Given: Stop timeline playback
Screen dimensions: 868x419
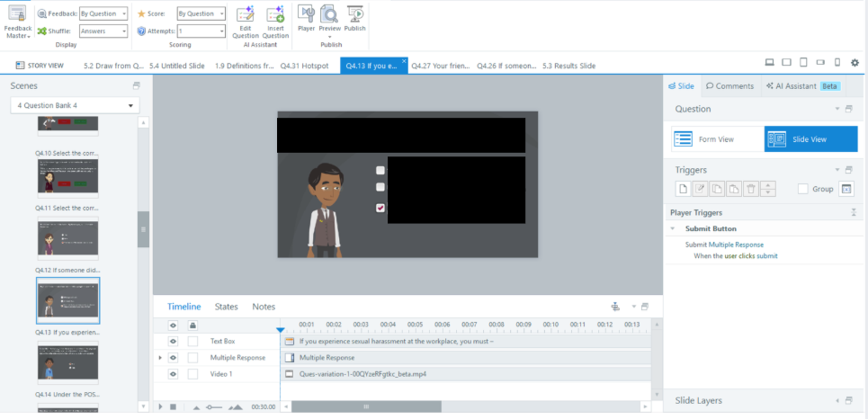Looking at the screenshot, I should 173,406.
